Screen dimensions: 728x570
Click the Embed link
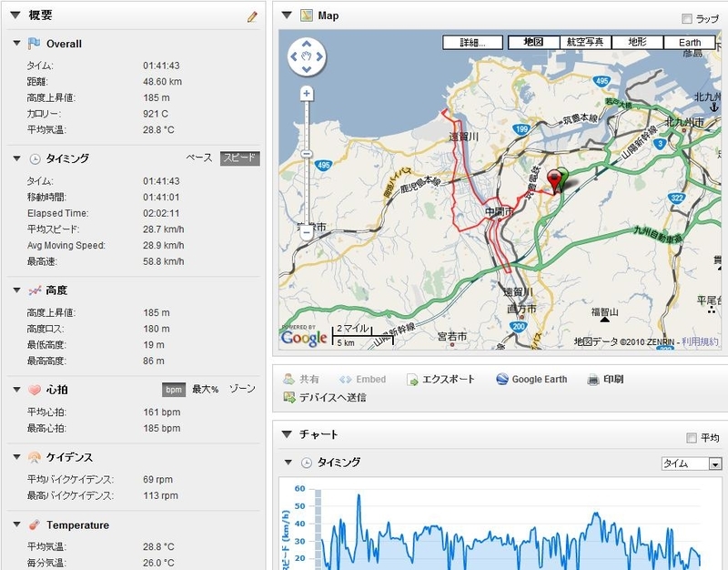click(x=371, y=380)
